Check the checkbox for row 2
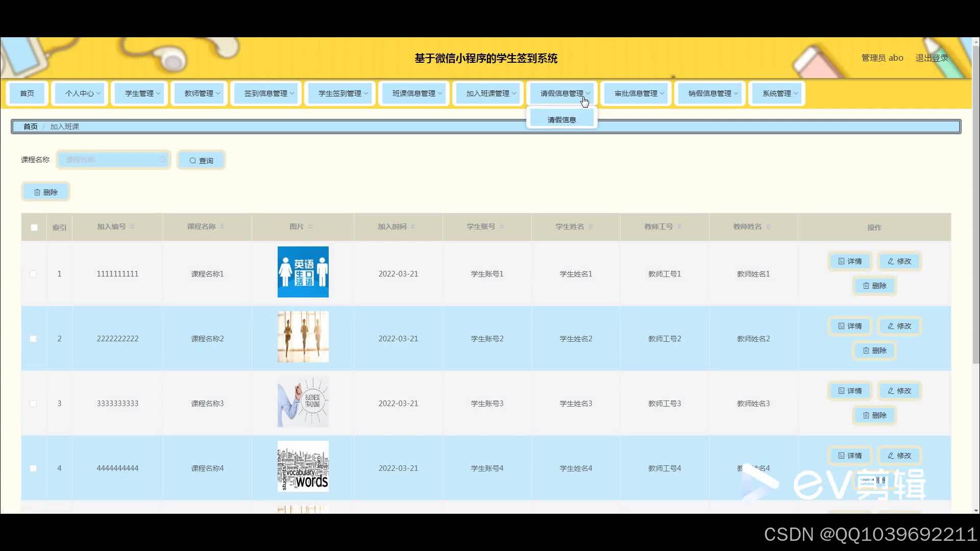This screenshot has width=980, height=551. [33, 339]
